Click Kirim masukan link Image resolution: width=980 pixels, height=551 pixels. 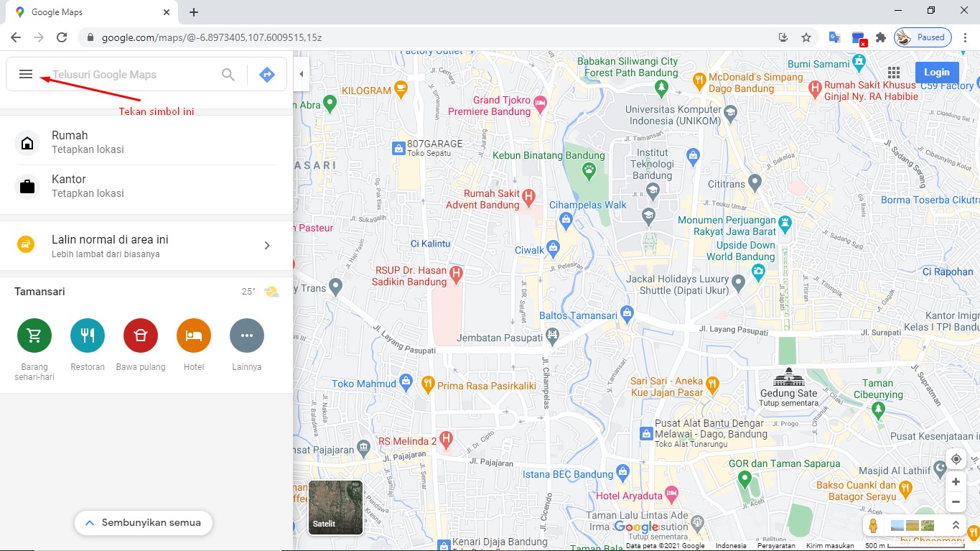(x=830, y=546)
